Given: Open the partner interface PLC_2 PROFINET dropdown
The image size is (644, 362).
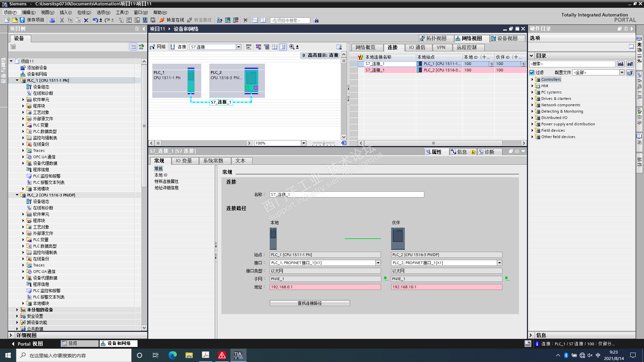Looking at the screenshot, I should tap(499, 263).
